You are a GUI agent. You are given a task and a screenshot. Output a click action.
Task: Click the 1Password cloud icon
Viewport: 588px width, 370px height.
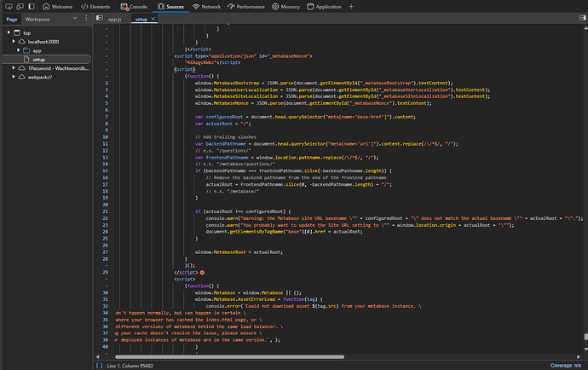pyautogui.click(x=22, y=68)
